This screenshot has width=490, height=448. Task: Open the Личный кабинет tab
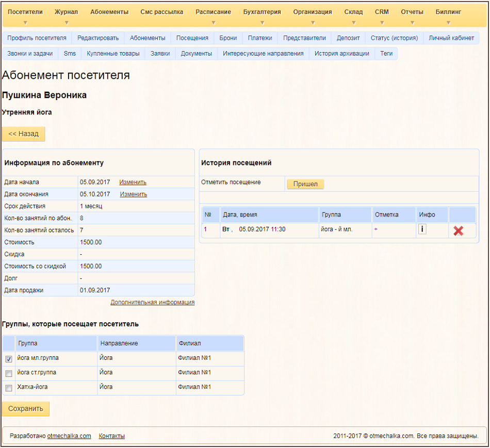point(451,38)
